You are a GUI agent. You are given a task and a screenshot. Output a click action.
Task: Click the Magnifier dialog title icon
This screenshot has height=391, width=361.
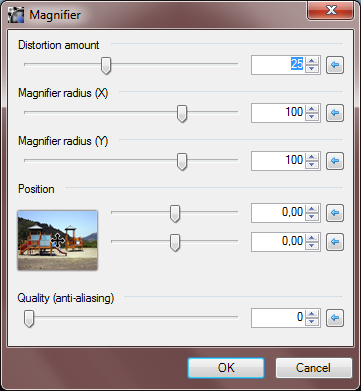click(16, 15)
